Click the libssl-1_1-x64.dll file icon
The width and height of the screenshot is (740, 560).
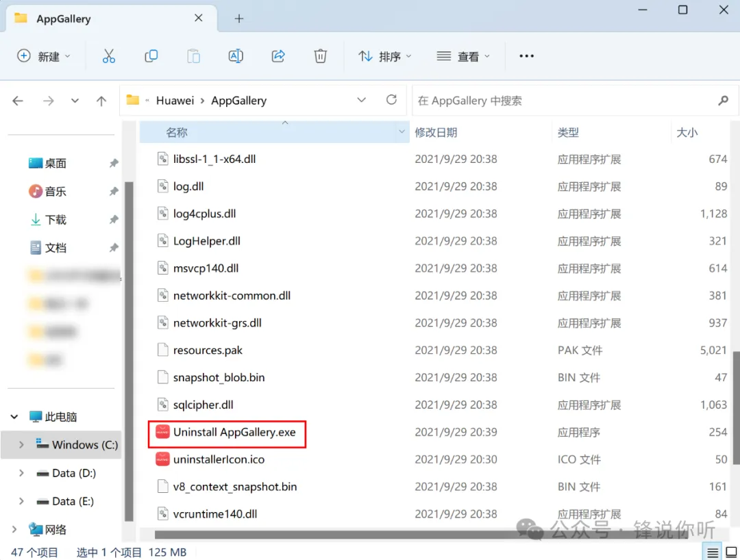tap(162, 159)
